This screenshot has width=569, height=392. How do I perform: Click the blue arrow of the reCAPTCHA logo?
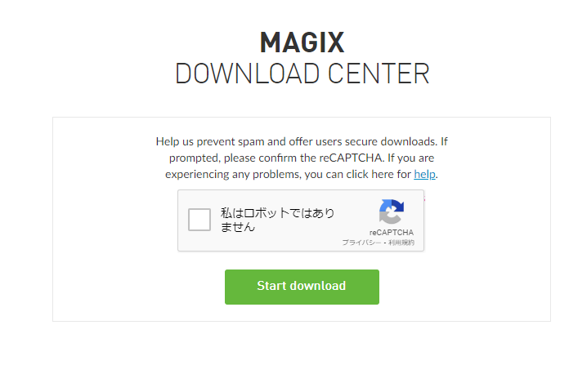click(x=392, y=206)
